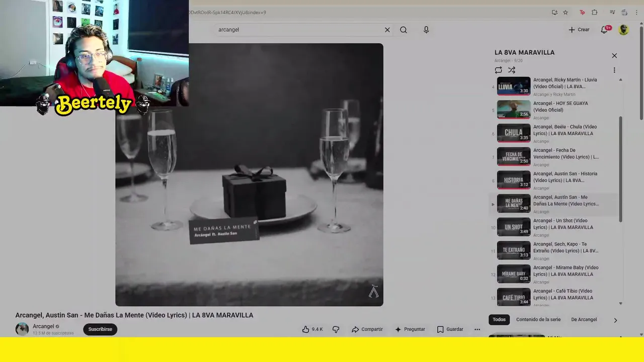The image size is (644, 362).
Task: Open 'Arcangel, Ricky Martin - Lluvia' title
Action: pos(565,83)
